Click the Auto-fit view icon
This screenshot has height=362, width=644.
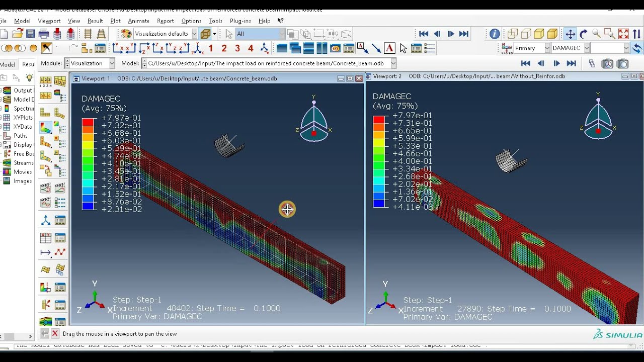point(623,34)
